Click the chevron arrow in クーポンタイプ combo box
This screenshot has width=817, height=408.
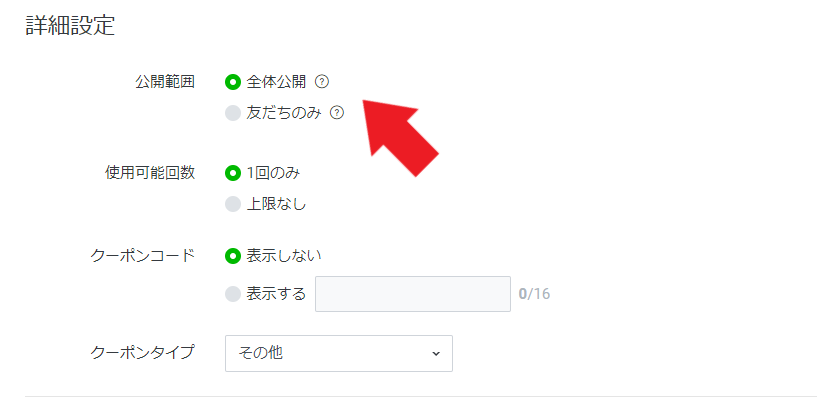436,354
